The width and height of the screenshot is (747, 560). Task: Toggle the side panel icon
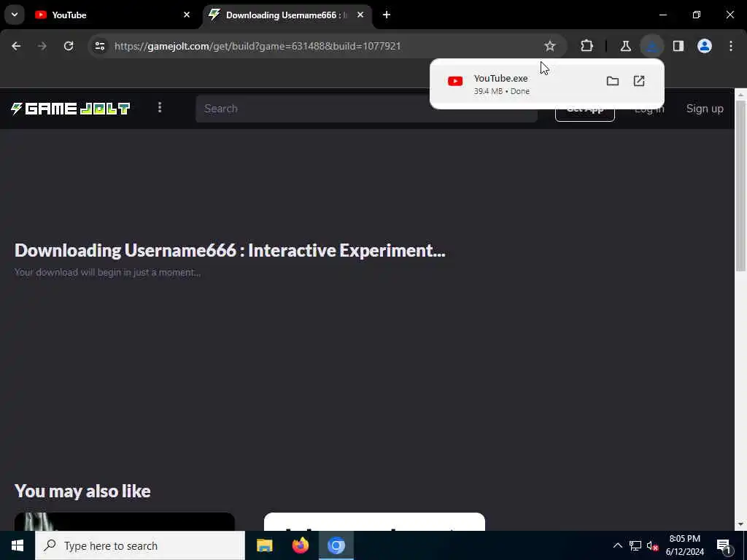pyautogui.click(x=678, y=46)
